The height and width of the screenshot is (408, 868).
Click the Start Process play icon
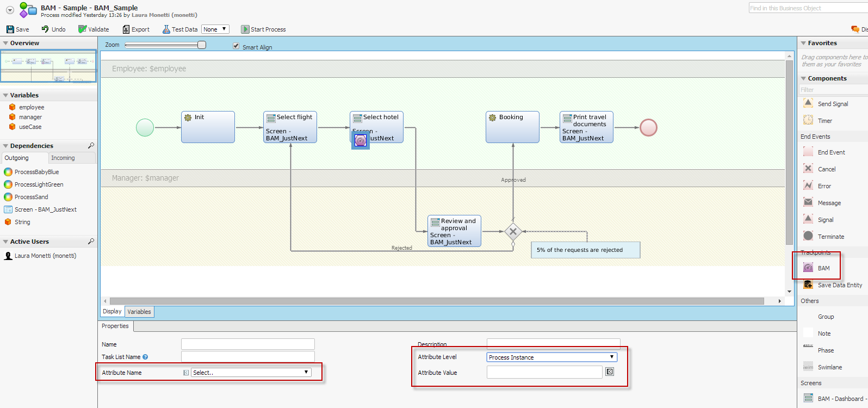point(245,29)
